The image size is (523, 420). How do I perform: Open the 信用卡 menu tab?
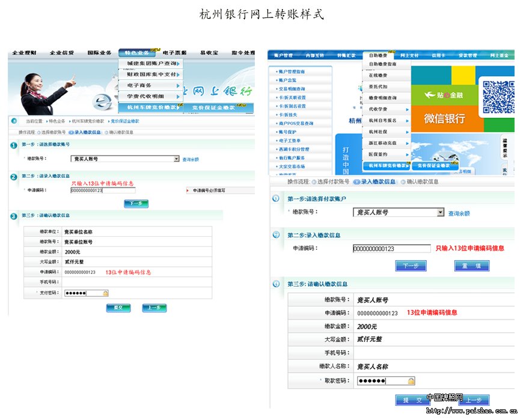[438, 55]
